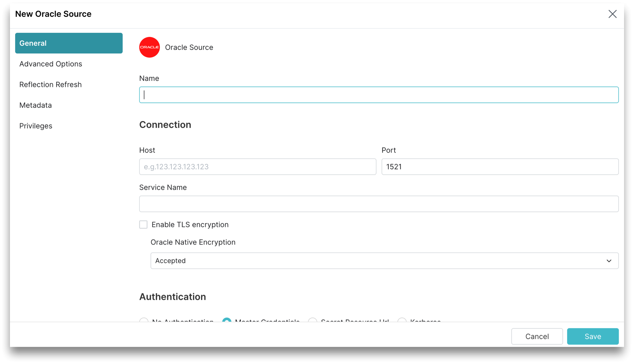Select the General tab in sidebar
The width and height of the screenshot is (634, 364).
pyautogui.click(x=33, y=43)
